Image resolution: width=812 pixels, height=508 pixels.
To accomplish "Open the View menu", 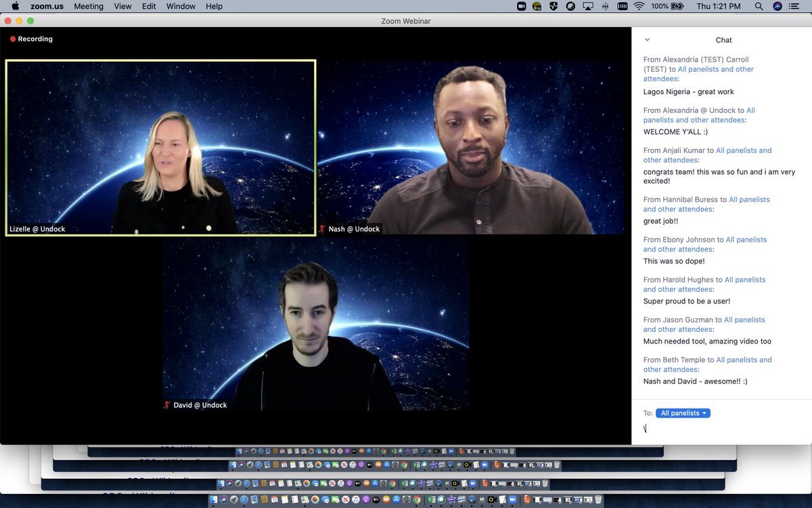I will tap(123, 6).
